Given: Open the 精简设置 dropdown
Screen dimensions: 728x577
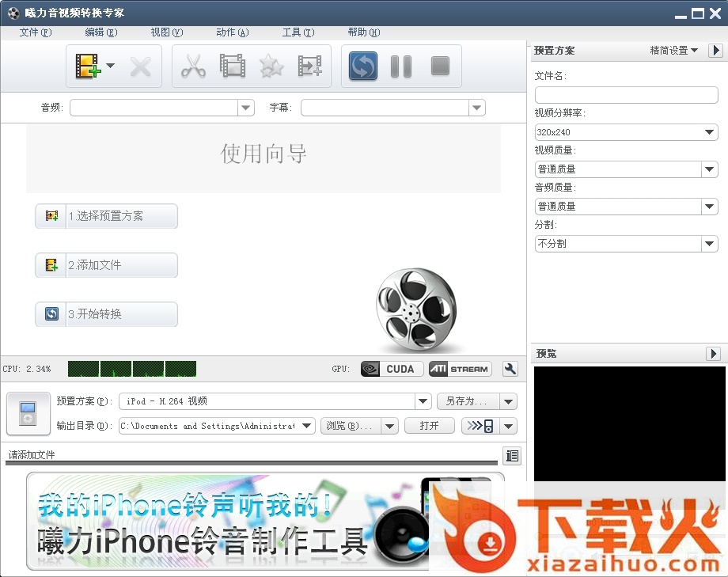Looking at the screenshot, I should (x=673, y=50).
